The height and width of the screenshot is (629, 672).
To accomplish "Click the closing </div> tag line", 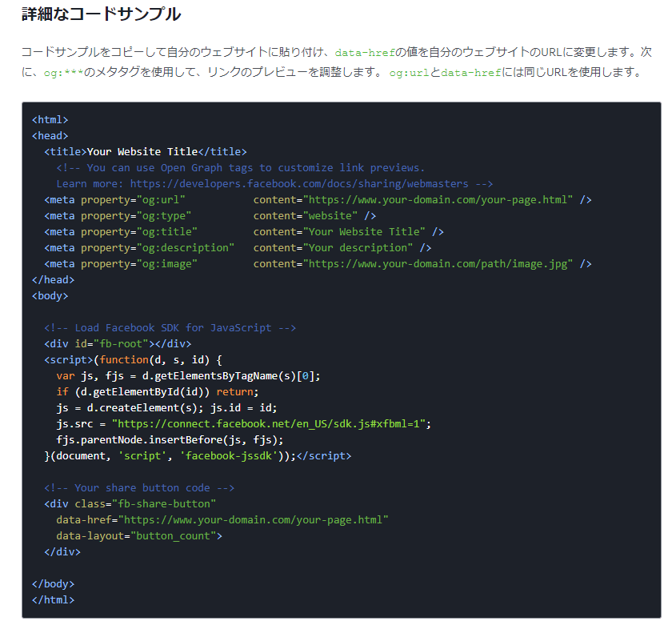I will pyautogui.click(x=62, y=552).
